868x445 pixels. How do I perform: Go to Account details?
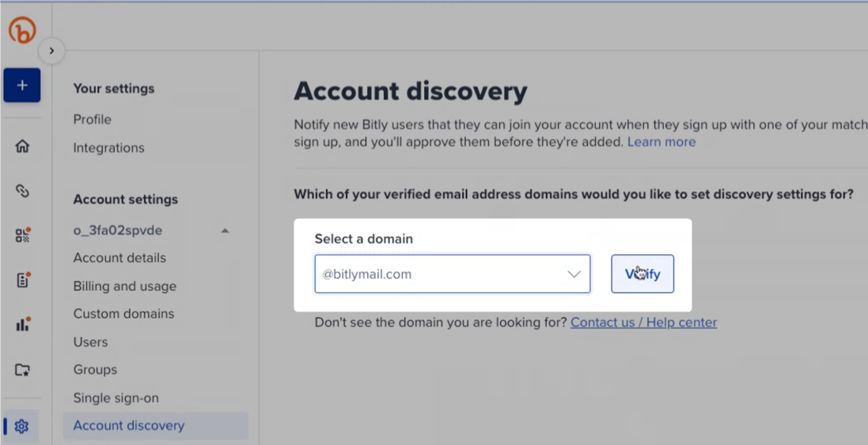pyautogui.click(x=119, y=258)
